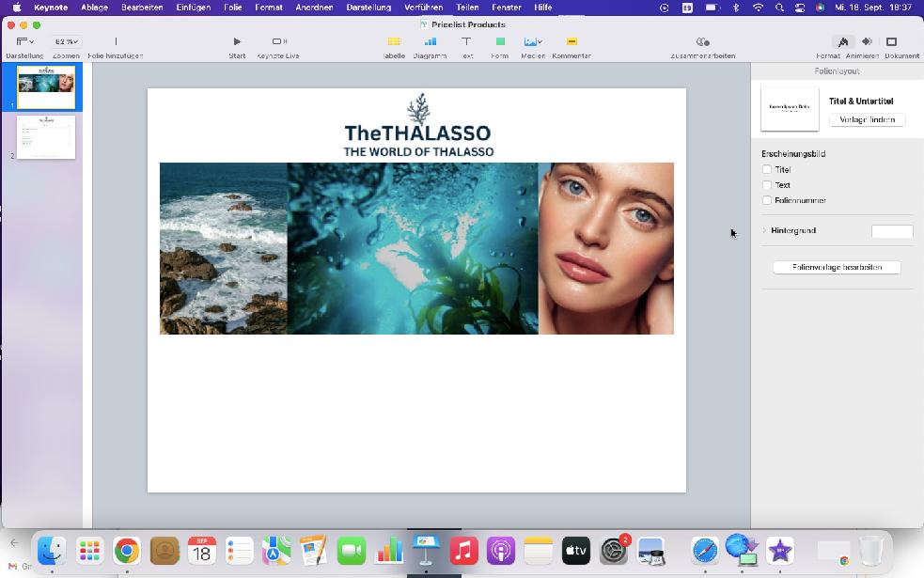Click the Vorlage ändern button
This screenshot has width=924, height=578.
tap(867, 119)
